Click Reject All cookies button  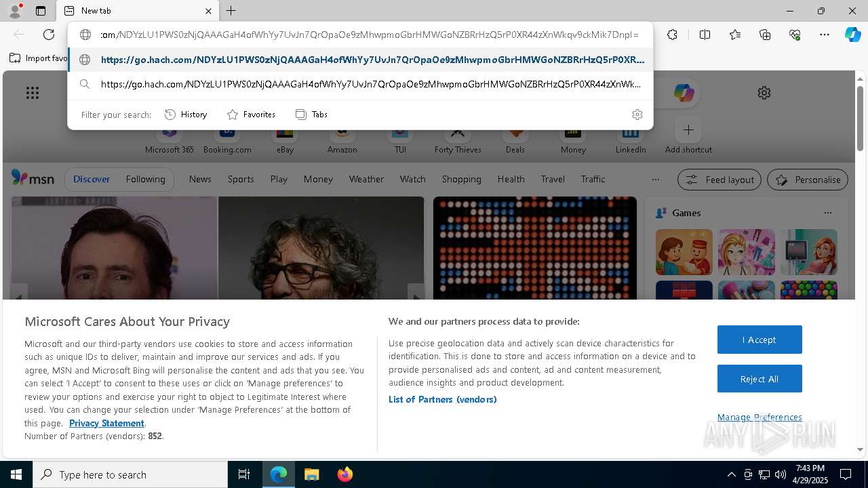[x=759, y=379]
